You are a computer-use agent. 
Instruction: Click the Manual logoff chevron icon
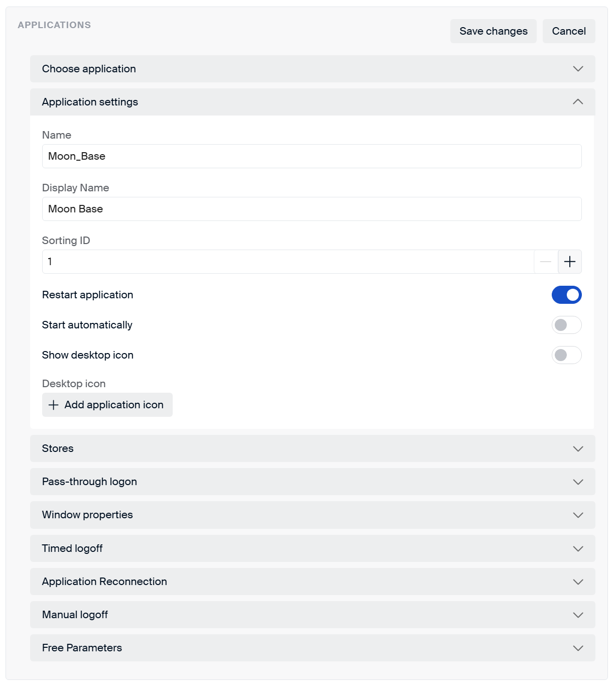tap(578, 615)
